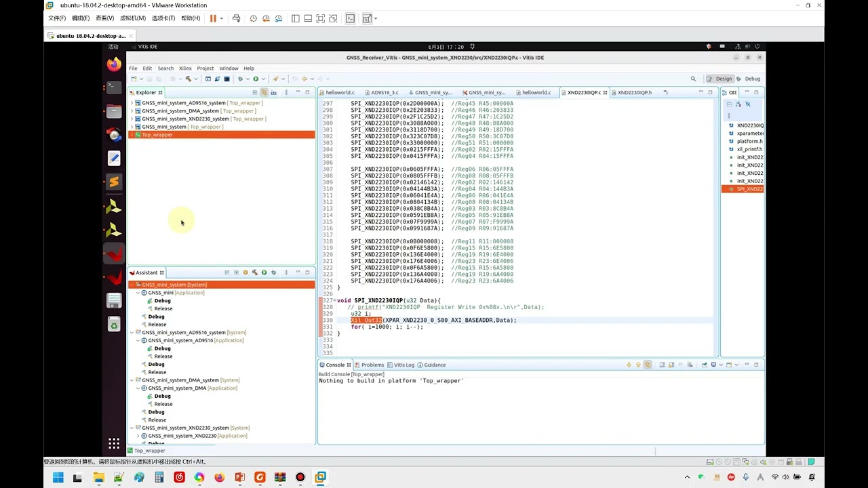868x488 pixels.
Task: Open Show Applications grid in dock
Action: coord(114,444)
